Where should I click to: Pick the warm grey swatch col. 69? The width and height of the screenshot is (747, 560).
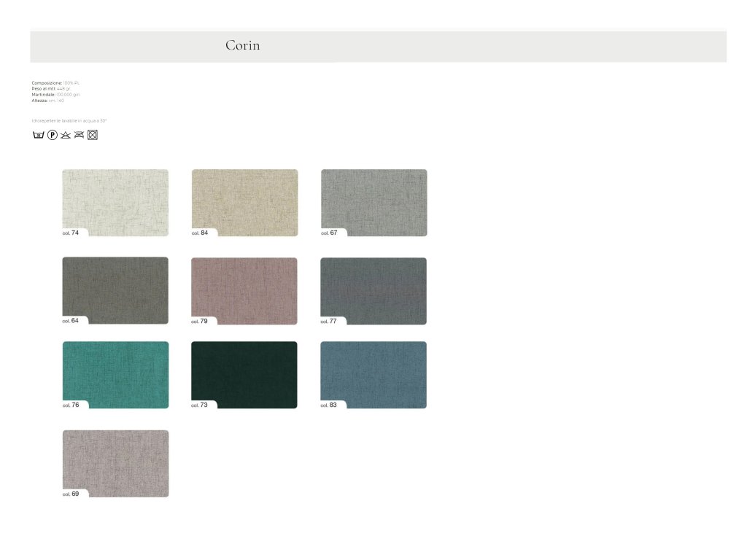(x=115, y=464)
